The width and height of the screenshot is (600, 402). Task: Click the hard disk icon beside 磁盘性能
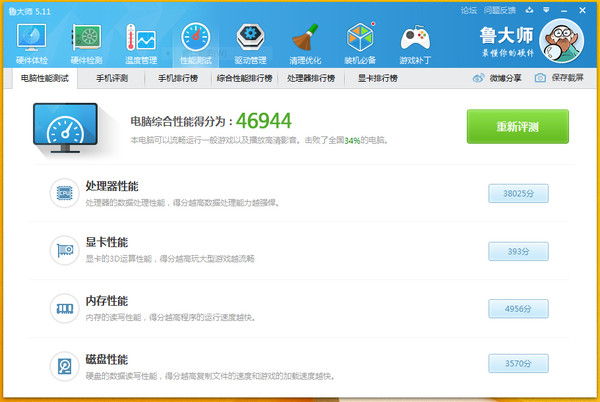click(x=64, y=366)
